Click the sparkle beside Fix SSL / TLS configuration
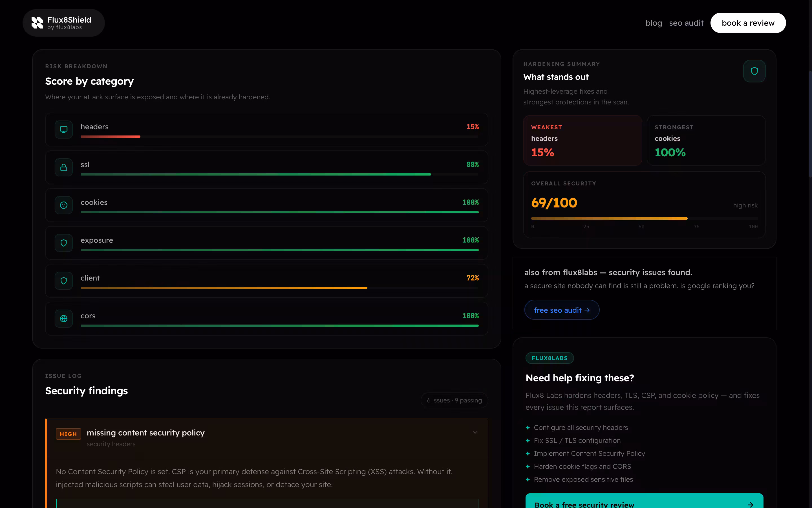812x508 pixels. (x=528, y=441)
